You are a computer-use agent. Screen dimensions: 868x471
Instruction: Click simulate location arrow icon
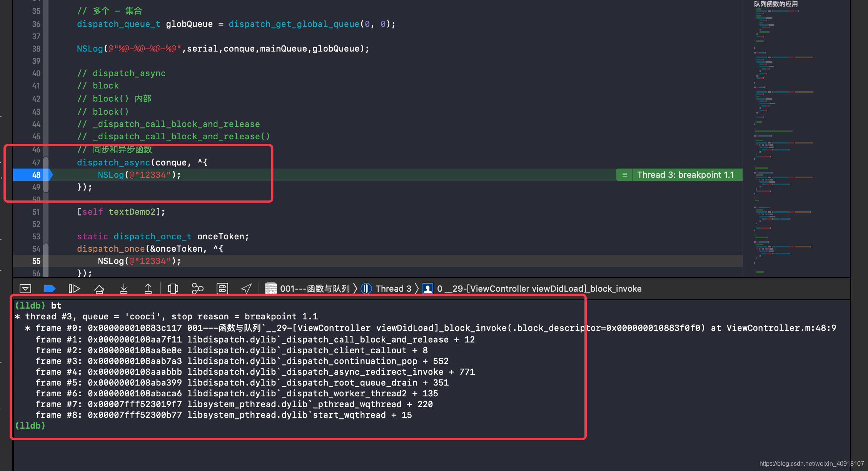tap(246, 289)
